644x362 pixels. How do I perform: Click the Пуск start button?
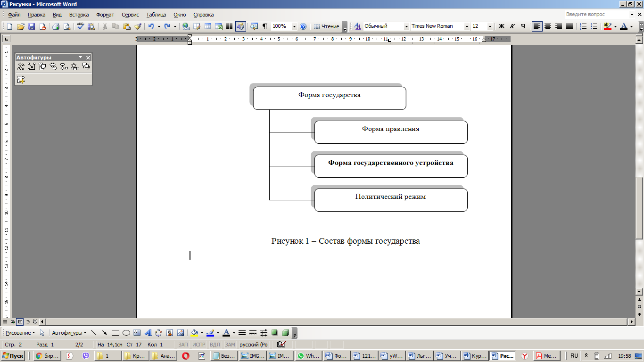[x=13, y=356]
